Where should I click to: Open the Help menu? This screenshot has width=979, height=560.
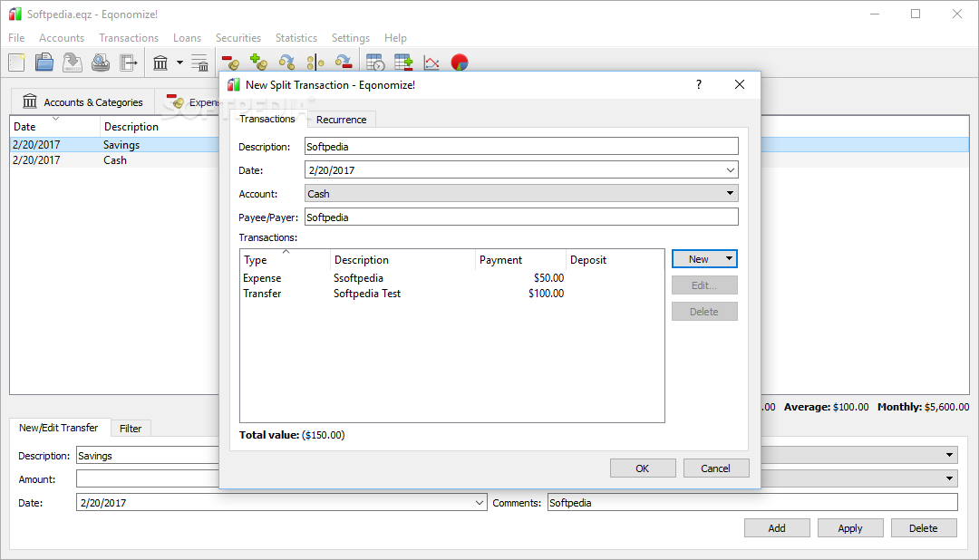[x=395, y=38]
